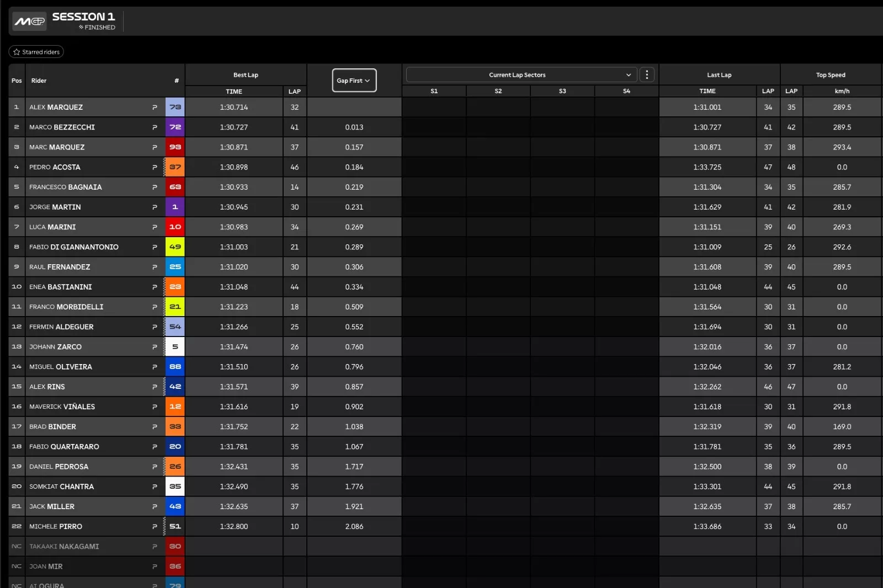Select rider name JOAN MIR
The width and height of the screenshot is (883, 588).
pyautogui.click(x=46, y=566)
